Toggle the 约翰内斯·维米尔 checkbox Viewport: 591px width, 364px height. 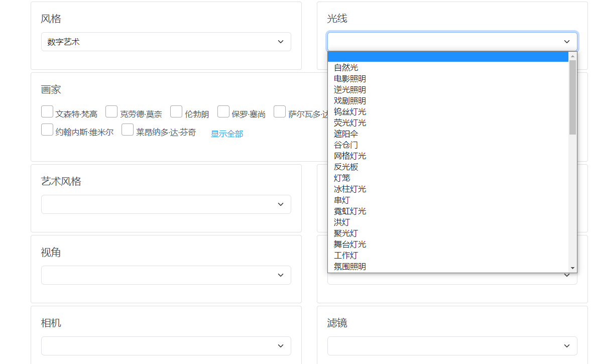click(47, 130)
